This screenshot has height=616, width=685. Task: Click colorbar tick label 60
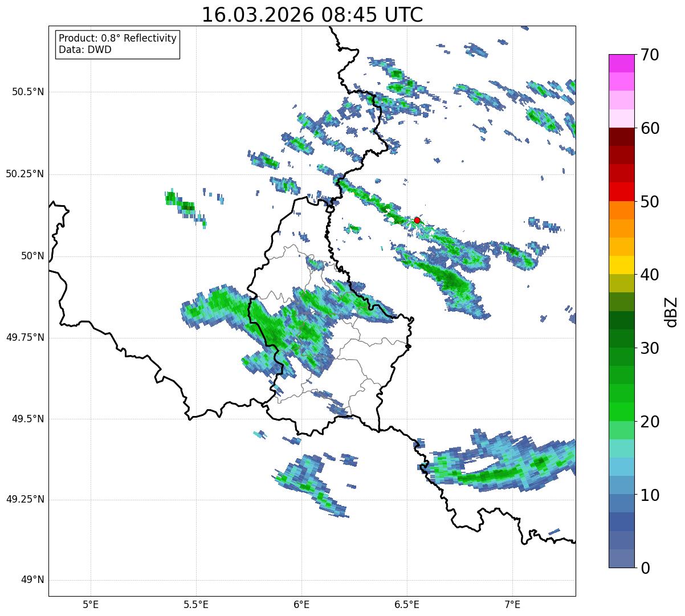tap(650, 128)
